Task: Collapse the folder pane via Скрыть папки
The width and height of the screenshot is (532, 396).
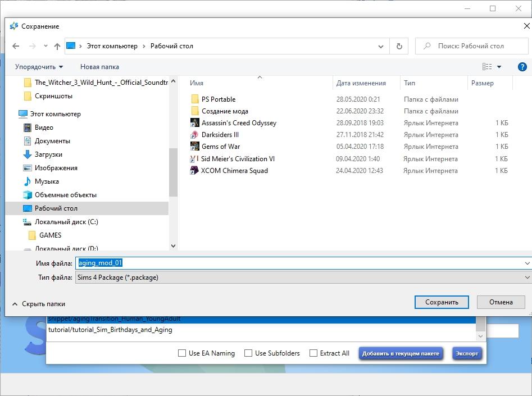Action: [38, 304]
